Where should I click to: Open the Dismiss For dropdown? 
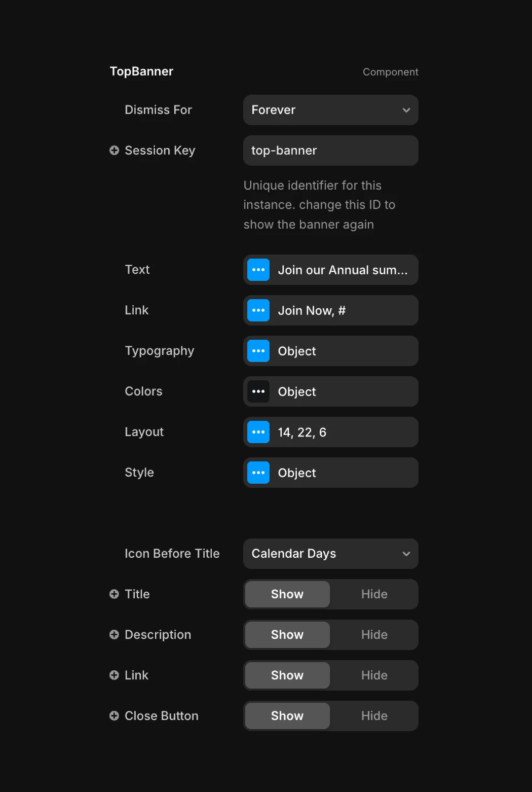tap(330, 110)
